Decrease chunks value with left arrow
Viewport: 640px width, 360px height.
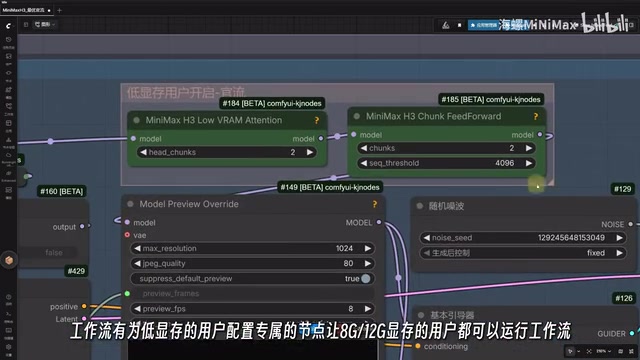pos(364,148)
